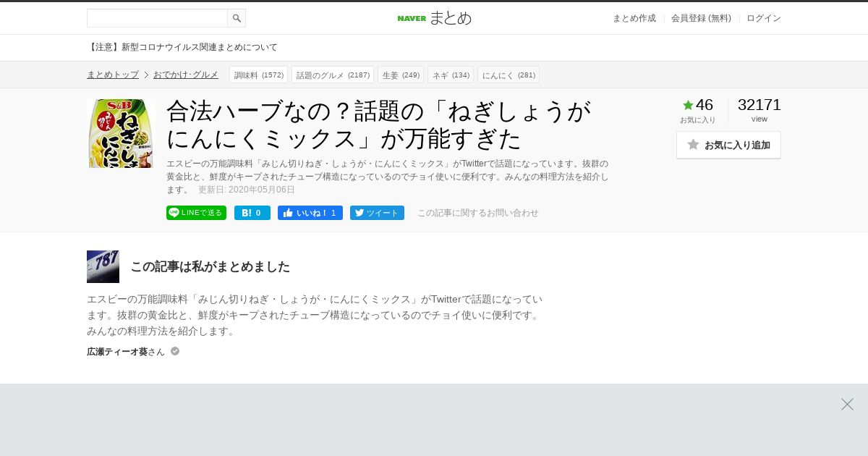This screenshot has width=868, height=456.
Task: Open the S&B product thumbnail image
Action: pyautogui.click(x=121, y=134)
